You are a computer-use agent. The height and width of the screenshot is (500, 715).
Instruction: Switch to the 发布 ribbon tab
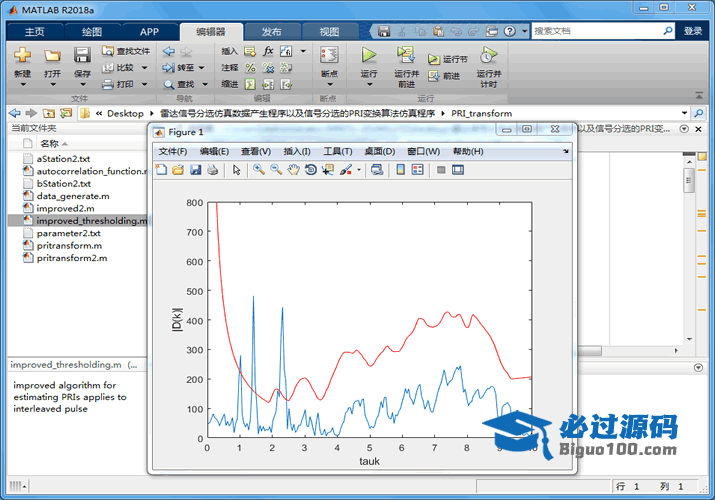271,32
